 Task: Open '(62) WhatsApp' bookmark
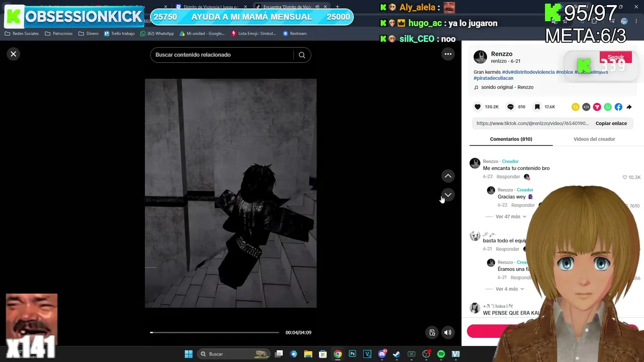(x=157, y=34)
